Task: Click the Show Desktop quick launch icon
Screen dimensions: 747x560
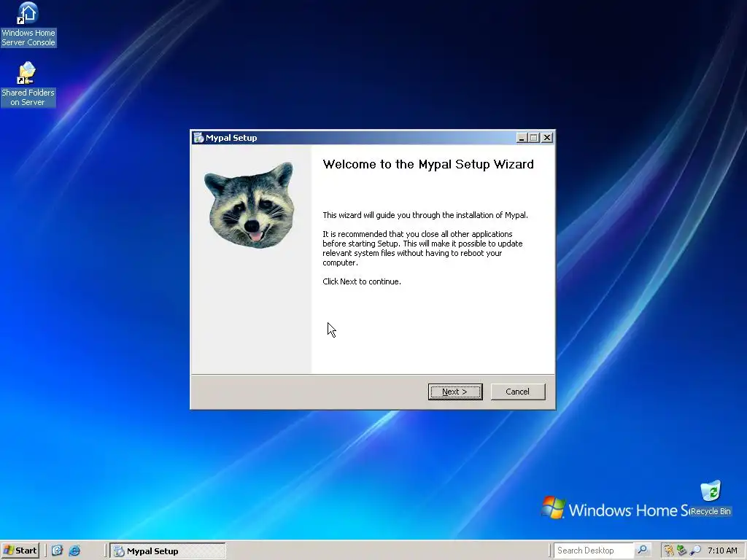Action: 57,551
